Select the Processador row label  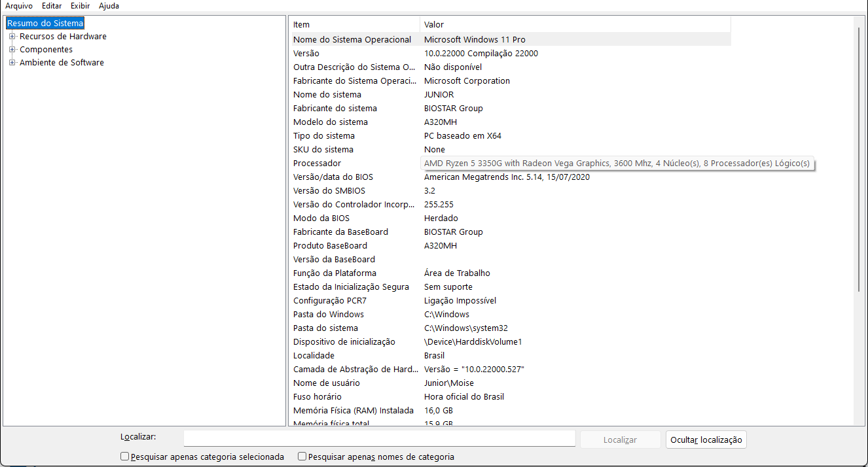point(317,163)
